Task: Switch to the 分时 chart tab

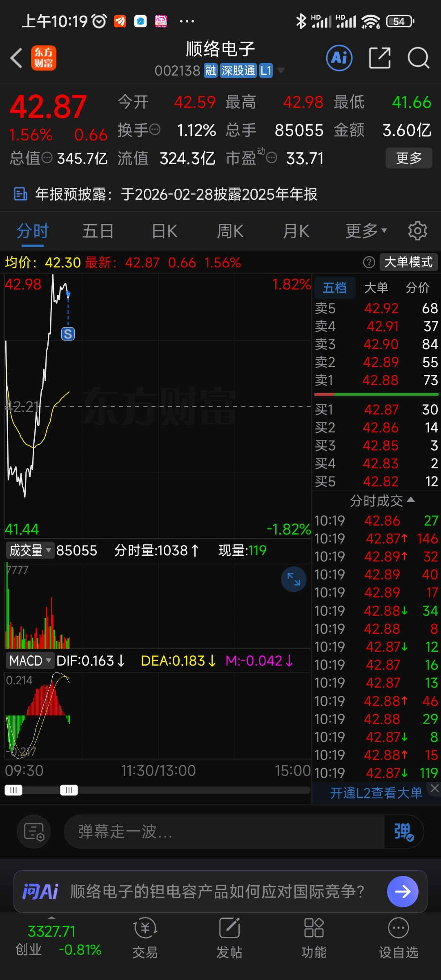Action: (33, 231)
